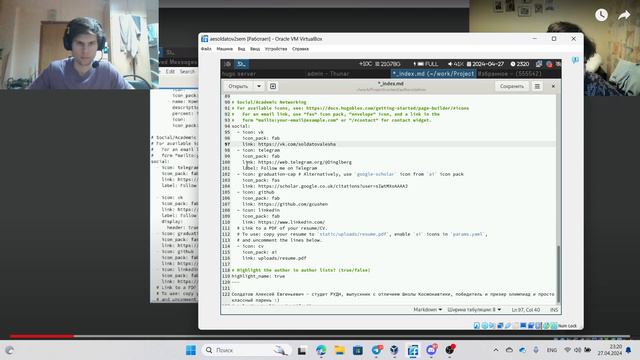The image size is (640, 360).
Task: Open the Discord-like chat app in the taskbar
Action: pos(431,350)
